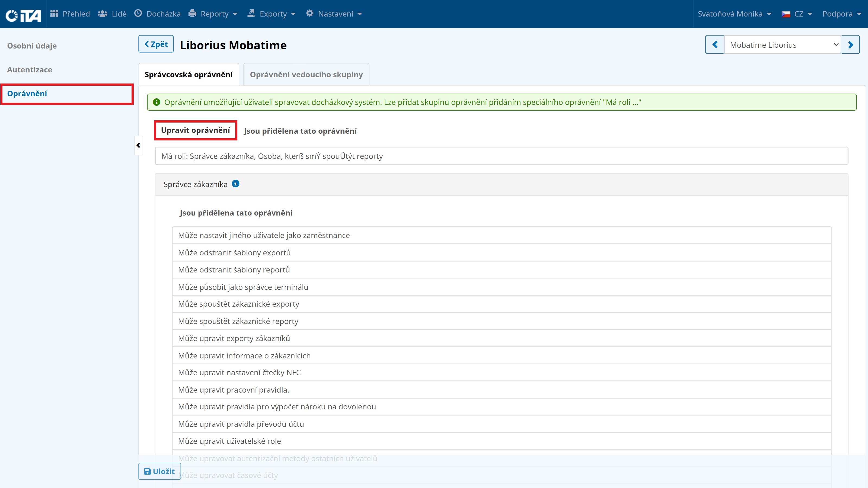Select Osobní údaje in the sidebar
Screen dimensions: 868x488
point(32,46)
